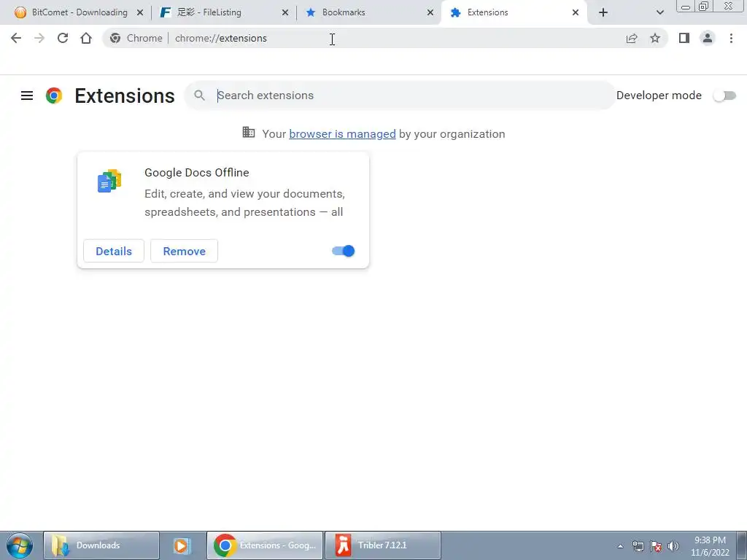Bookmark this tab with the star

(x=655, y=38)
